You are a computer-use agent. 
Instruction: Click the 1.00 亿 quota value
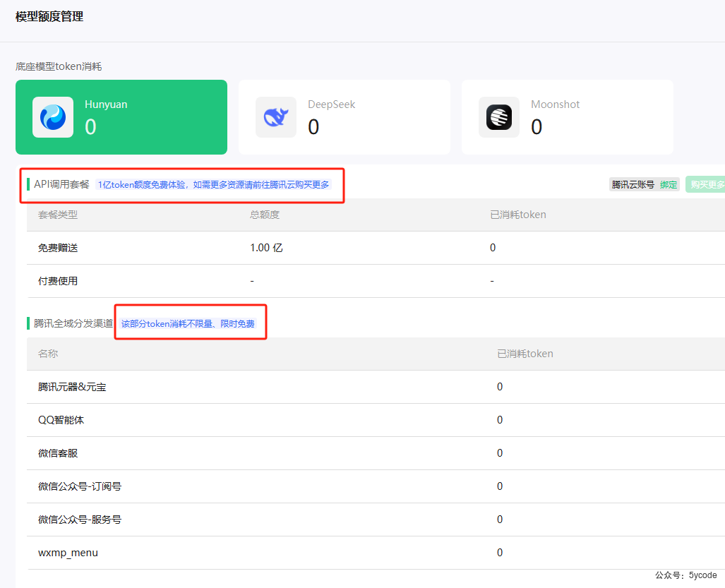point(266,248)
